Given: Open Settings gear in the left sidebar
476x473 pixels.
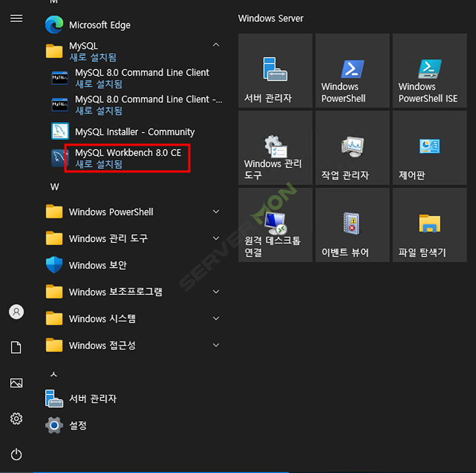Looking at the screenshot, I should click(x=17, y=419).
